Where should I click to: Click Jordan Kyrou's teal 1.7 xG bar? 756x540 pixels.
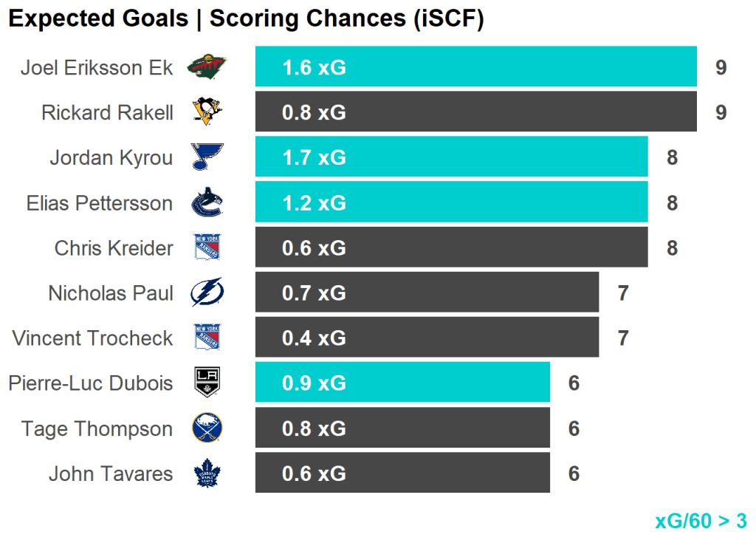pyautogui.click(x=451, y=157)
